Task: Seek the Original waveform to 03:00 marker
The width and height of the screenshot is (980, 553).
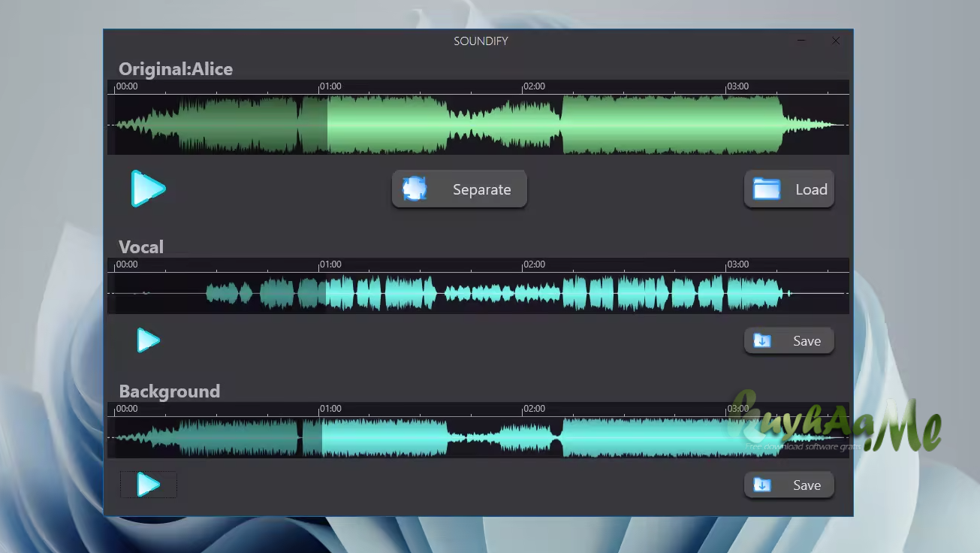Action: 737,86
